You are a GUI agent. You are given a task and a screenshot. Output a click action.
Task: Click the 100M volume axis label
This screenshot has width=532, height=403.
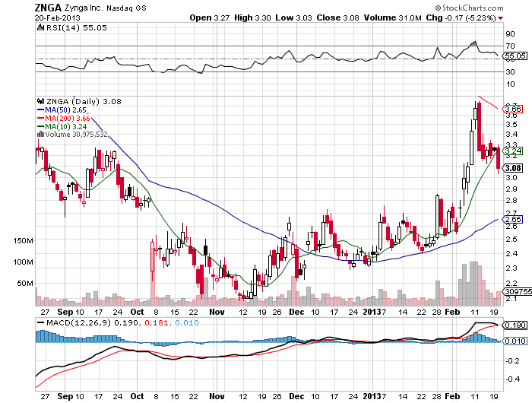pyautogui.click(x=23, y=262)
